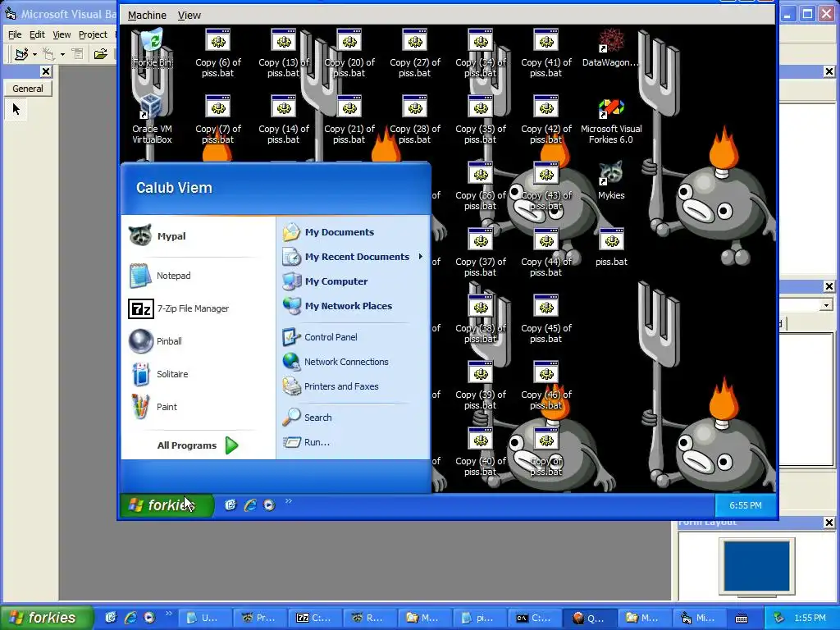This screenshot has width=840, height=630.
Task: Select Oracle VM VirtualBox desktop shortcut
Action: (x=152, y=120)
